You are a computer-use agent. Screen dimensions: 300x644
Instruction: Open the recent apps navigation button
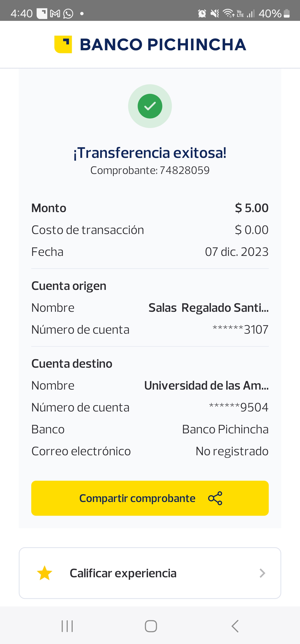67,626
